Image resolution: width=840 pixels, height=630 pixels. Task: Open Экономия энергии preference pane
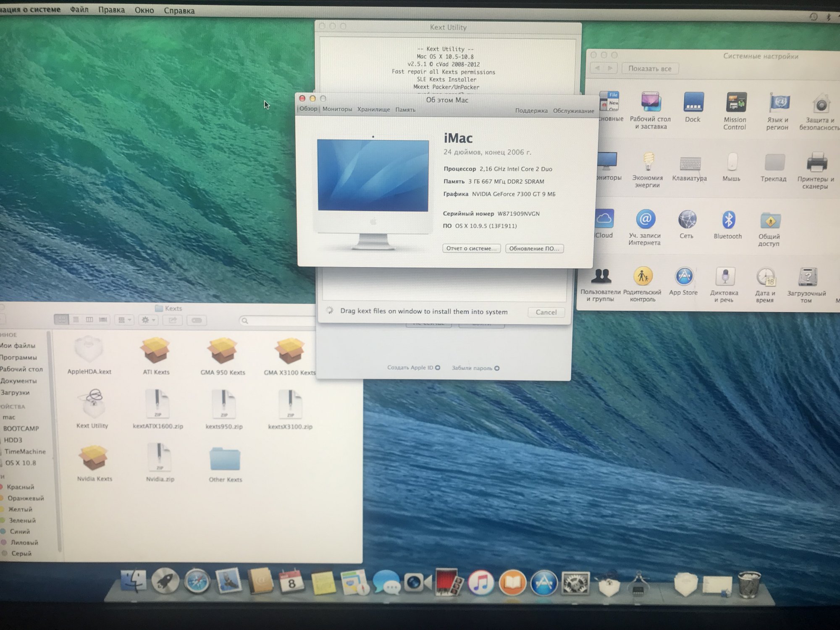(648, 170)
